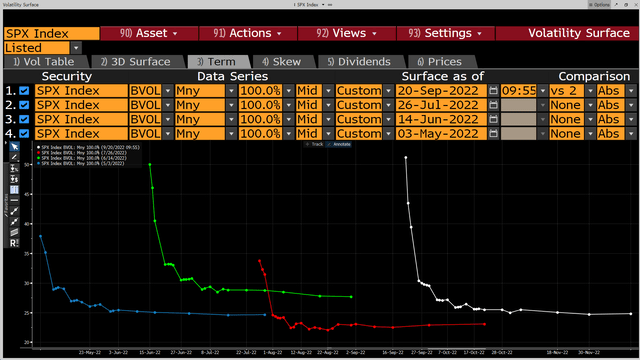640x360 pixels.
Task: Open calendar picker for 26-Jul-2022 date
Action: 493,105
